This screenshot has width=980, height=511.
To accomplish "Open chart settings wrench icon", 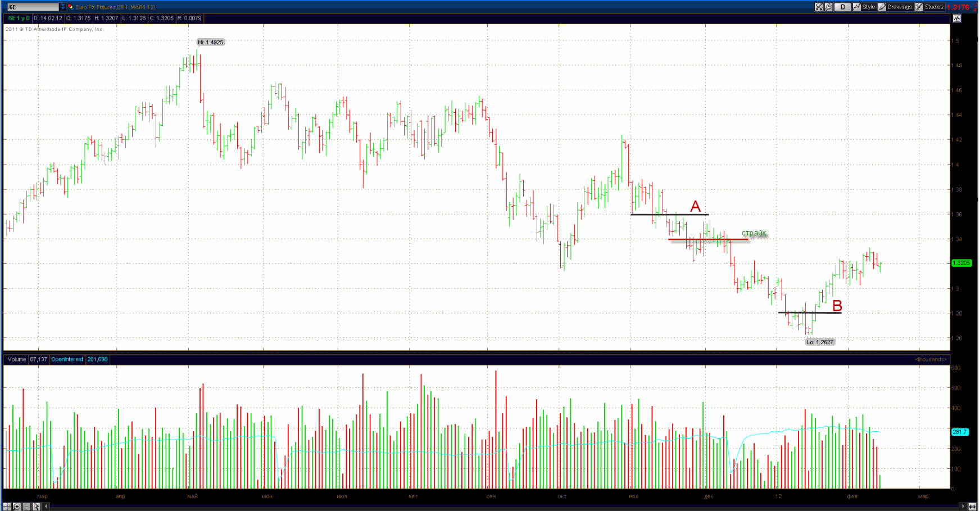I will point(828,7).
